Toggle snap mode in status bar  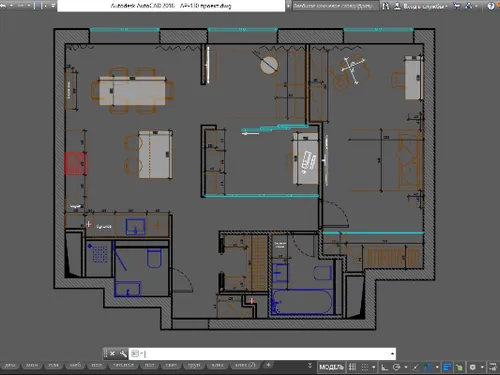(365, 367)
